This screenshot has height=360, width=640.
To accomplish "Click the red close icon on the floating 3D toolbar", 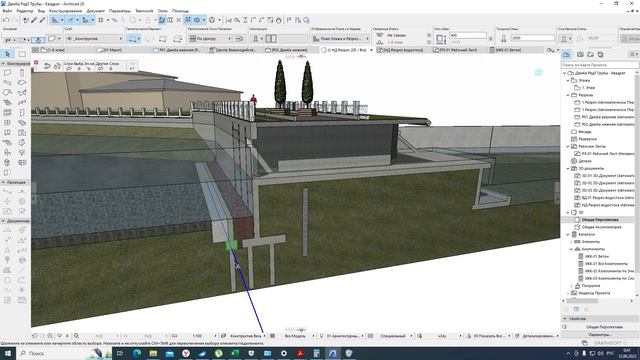I will 36,62.
